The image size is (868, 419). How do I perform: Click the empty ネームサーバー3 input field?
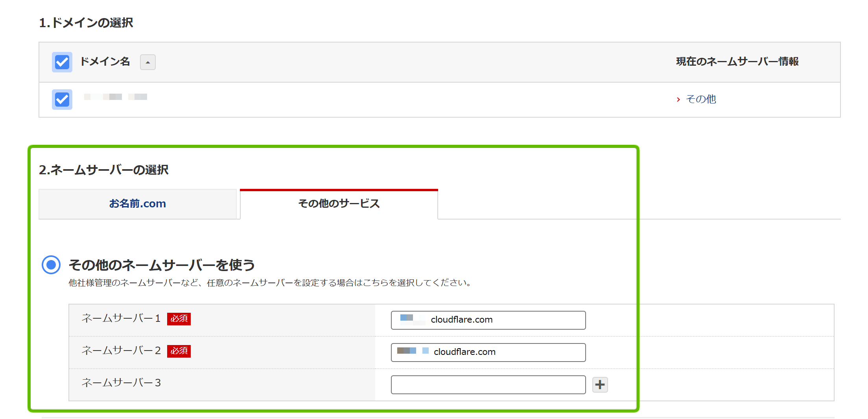(x=488, y=384)
